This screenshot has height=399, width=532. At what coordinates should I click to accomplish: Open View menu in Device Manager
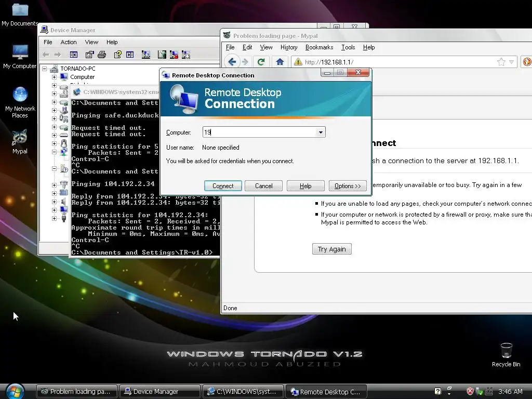tap(91, 42)
